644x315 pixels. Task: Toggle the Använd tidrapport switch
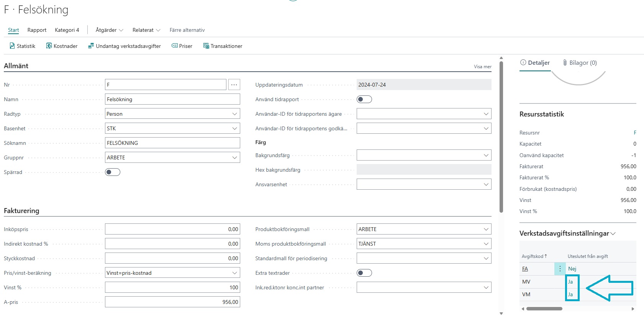coord(364,99)
